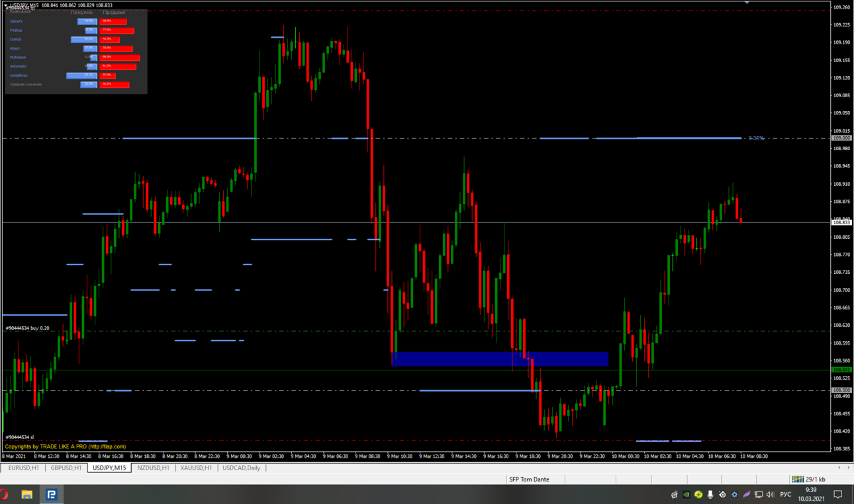Click the Продажи column header
854x504 pixels.
pos(113,12)
